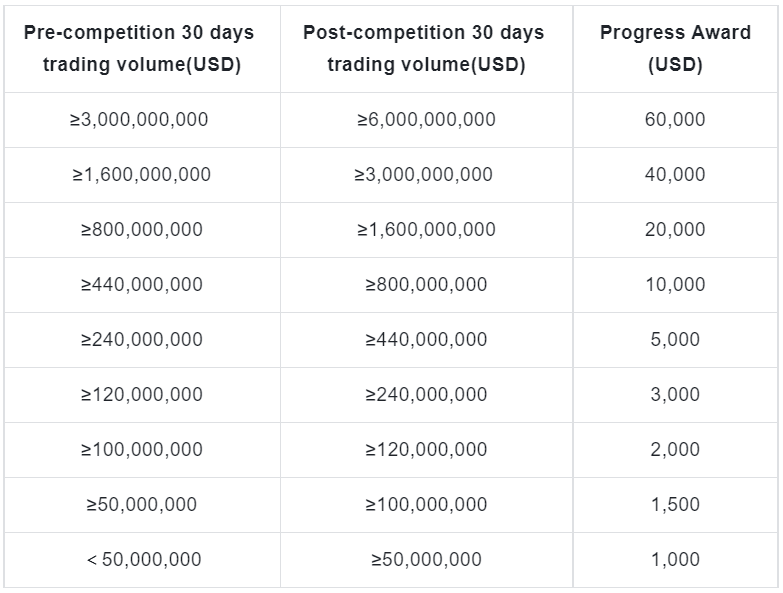783x593 pixels.
Task: Click the ≥100,000,000 pre-competition volume cell
Action: coord(141,449)
